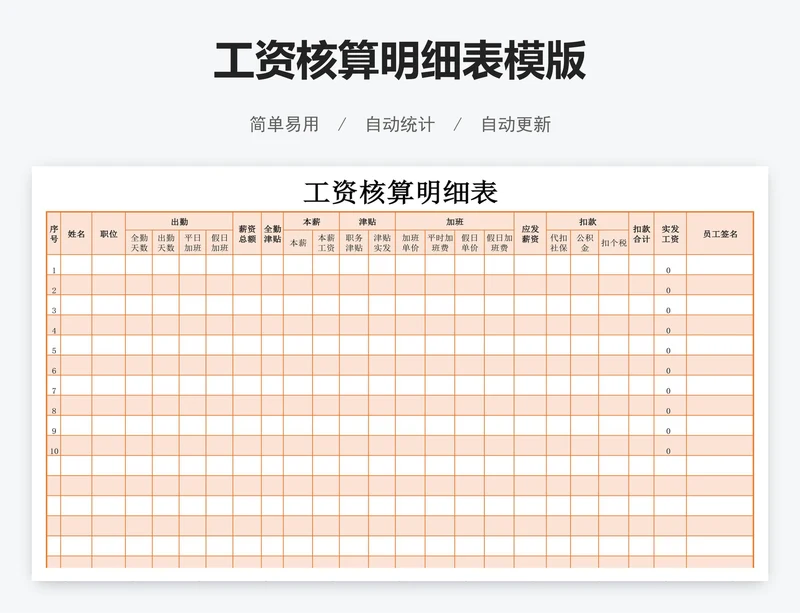The image size is (800, 613).
Task: Select the 出勤天数 sub-header
Action: coord(166,242)
